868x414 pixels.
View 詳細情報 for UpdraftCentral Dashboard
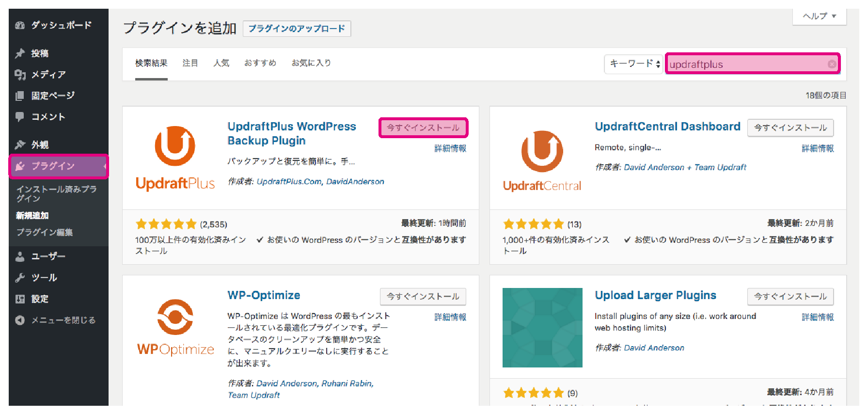point(818,148)
